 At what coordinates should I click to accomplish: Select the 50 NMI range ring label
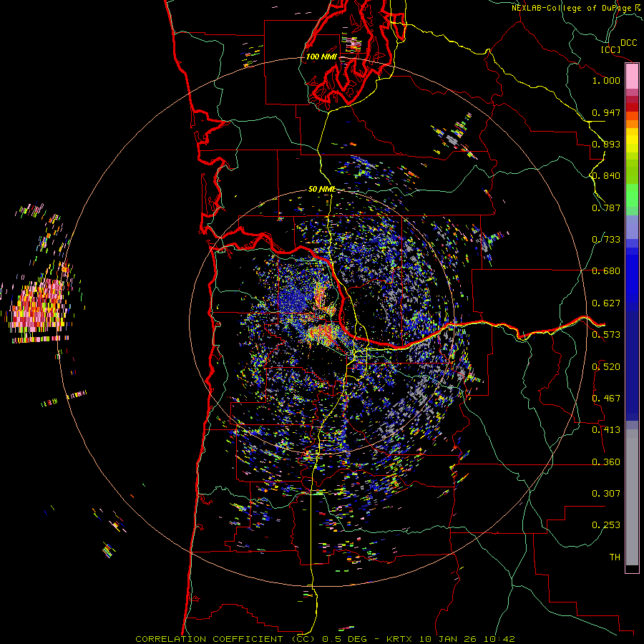[322, 190]
